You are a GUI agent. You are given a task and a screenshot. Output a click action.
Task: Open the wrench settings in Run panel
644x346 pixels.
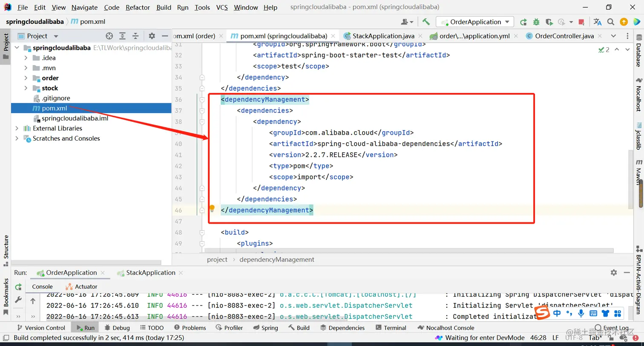(18, 300)
